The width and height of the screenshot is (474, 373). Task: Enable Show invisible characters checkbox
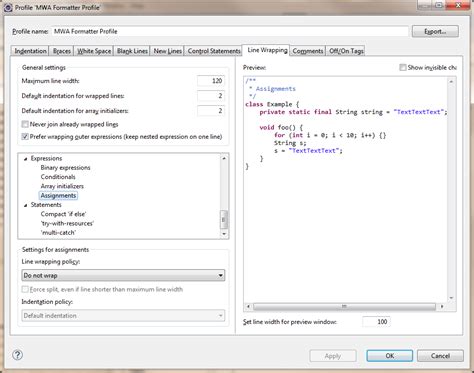403,67
